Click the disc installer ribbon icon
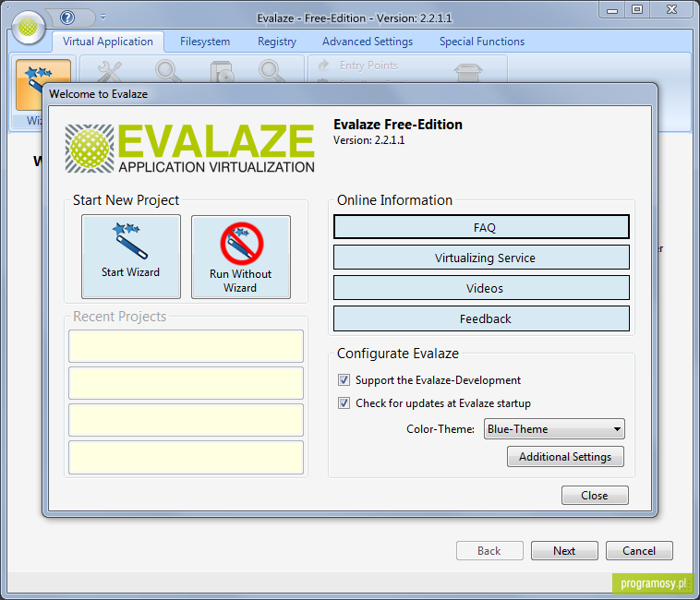Viewport: 700px width, 600px height. pos(222,71)
